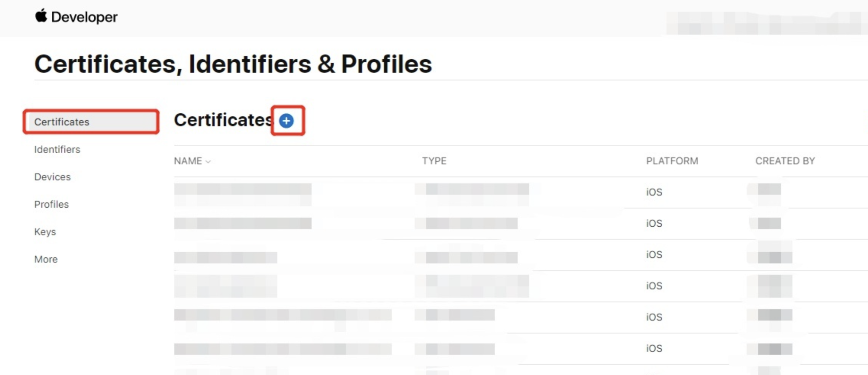Select Profiles in the sidebar

point(51,204)
